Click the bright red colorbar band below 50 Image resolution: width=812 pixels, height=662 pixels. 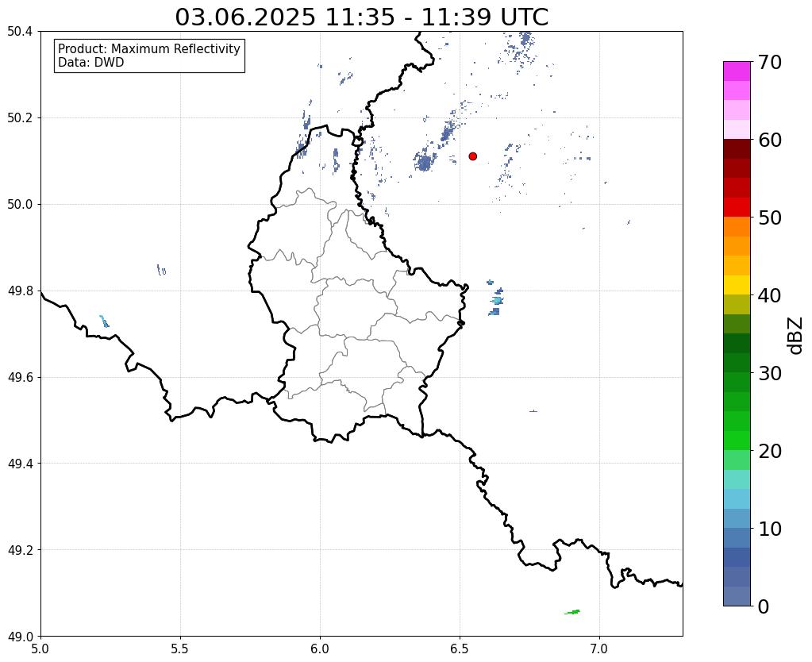click(737, 207)
